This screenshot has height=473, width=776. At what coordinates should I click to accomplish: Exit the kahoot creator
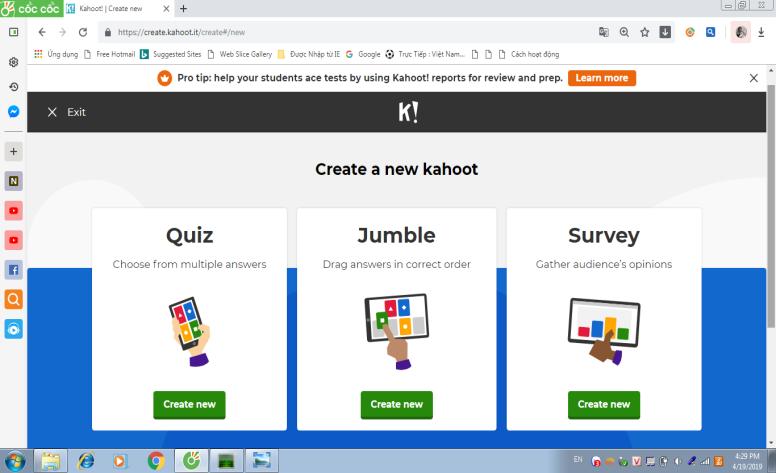pos(66,112)
